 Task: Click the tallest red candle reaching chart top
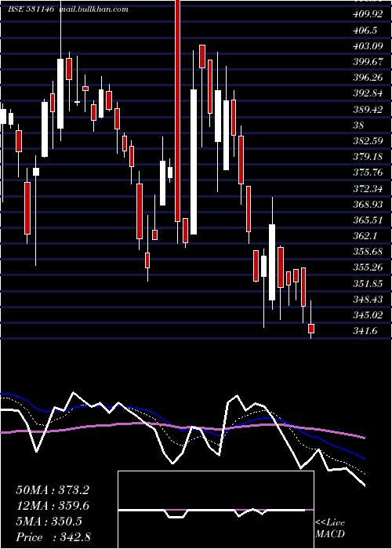[178, 111]
